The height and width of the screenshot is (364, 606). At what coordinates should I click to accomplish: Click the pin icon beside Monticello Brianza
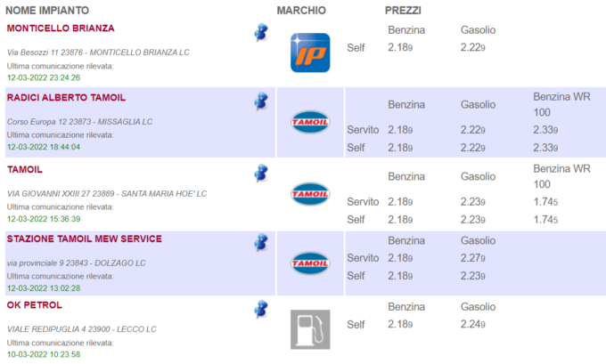260,33
